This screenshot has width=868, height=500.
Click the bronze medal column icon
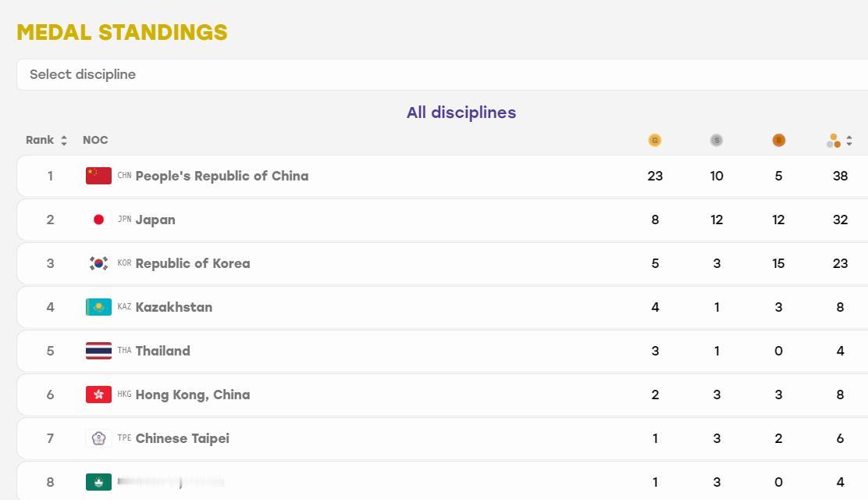[778, 141]
